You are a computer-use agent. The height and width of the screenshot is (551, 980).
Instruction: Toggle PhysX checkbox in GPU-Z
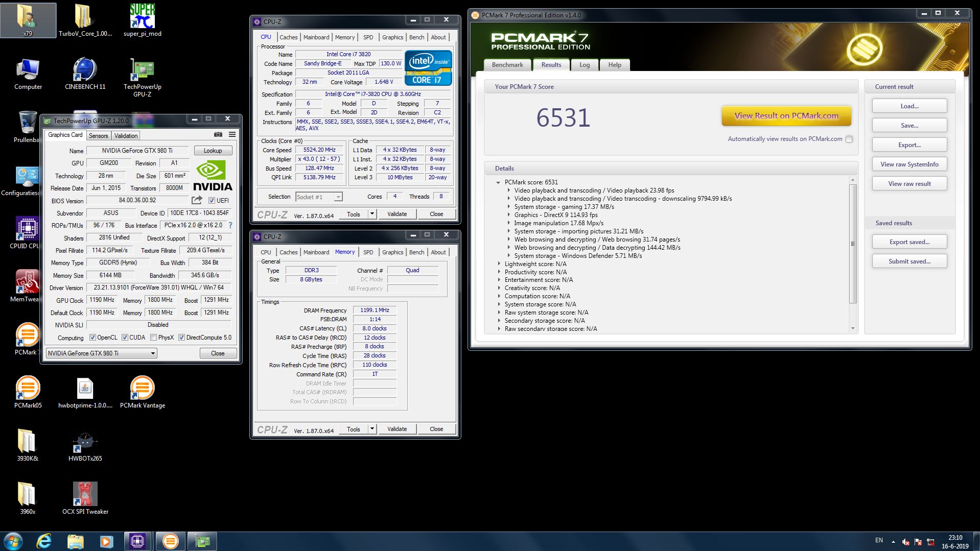[x=153, y=338]
